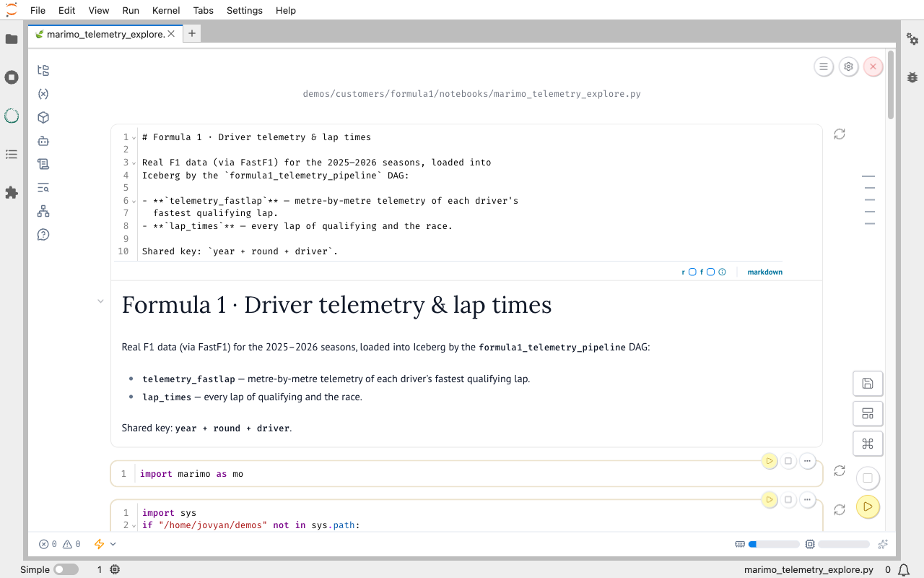Toggle the Simple mode switch
The width and height of the screenshot is (924, 578).
[66, 569]
